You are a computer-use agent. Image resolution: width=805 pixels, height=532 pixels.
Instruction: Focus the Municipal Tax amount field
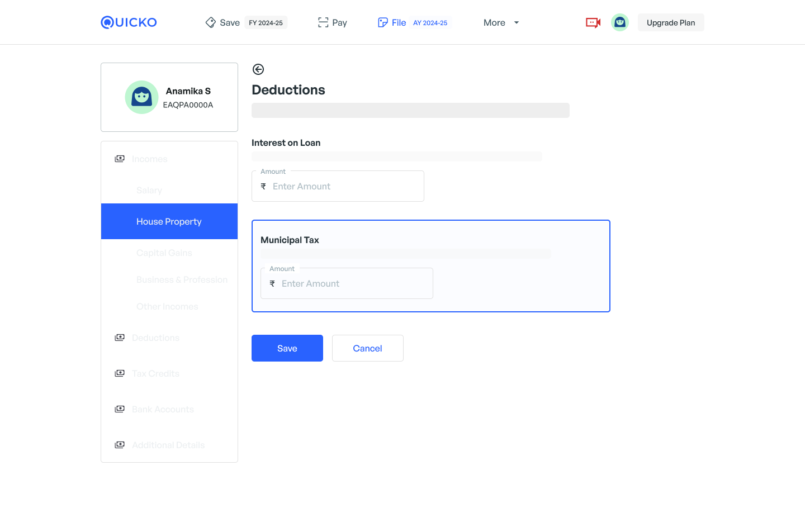click(353, 284)
